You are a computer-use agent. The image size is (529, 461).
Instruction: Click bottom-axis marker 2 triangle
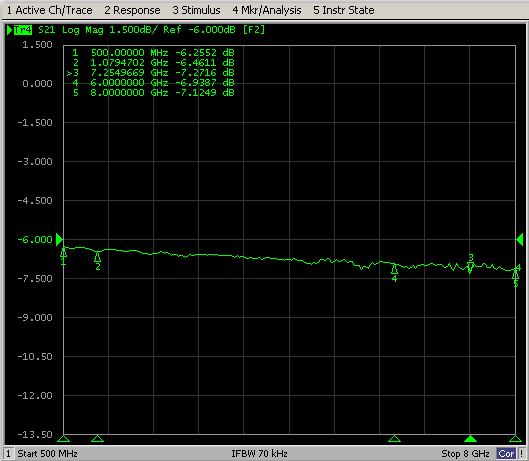(98, 439)
